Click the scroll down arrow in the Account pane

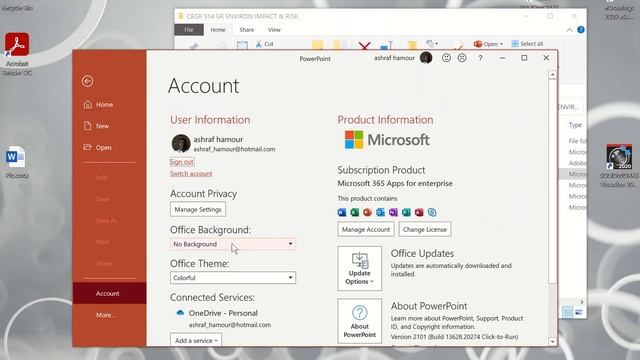[x=552, y=342]
